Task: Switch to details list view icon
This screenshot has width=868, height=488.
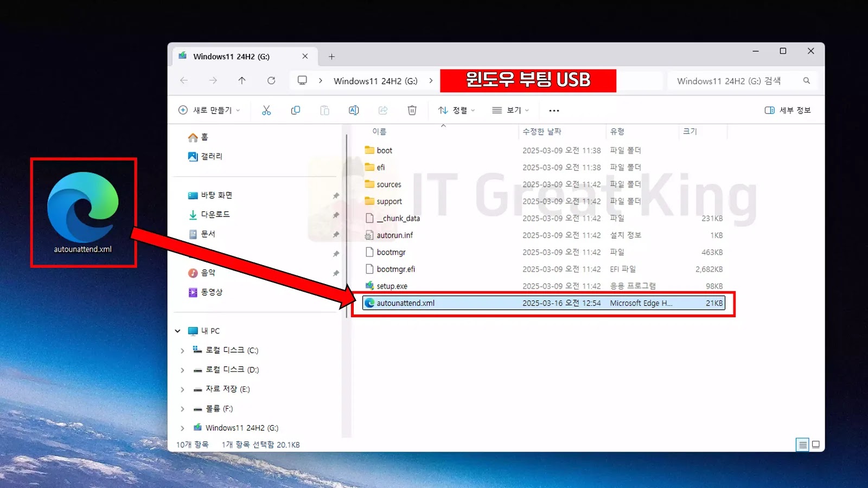Action: pyautogui.click(x=802, y=445)
